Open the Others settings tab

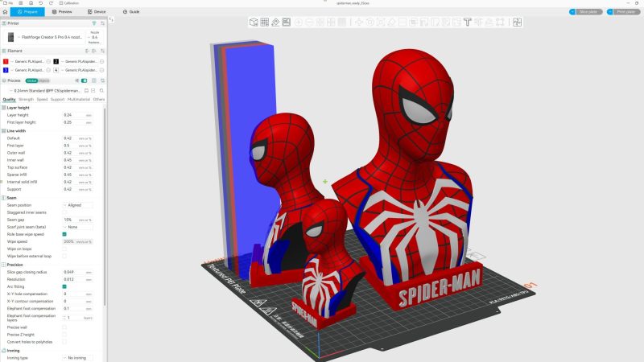(x=98, y=99)
